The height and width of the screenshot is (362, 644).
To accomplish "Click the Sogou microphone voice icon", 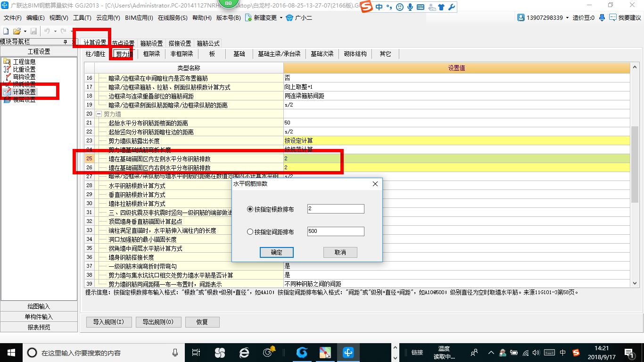I will click(x=410, y=7).
